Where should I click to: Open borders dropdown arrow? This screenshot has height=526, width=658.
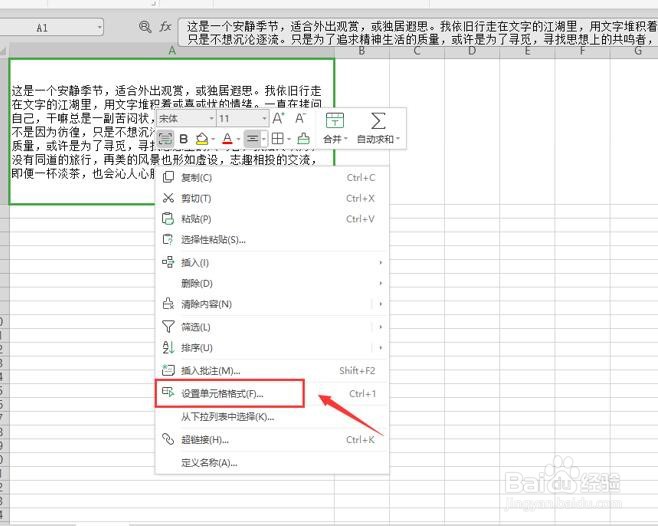[289, 139]
